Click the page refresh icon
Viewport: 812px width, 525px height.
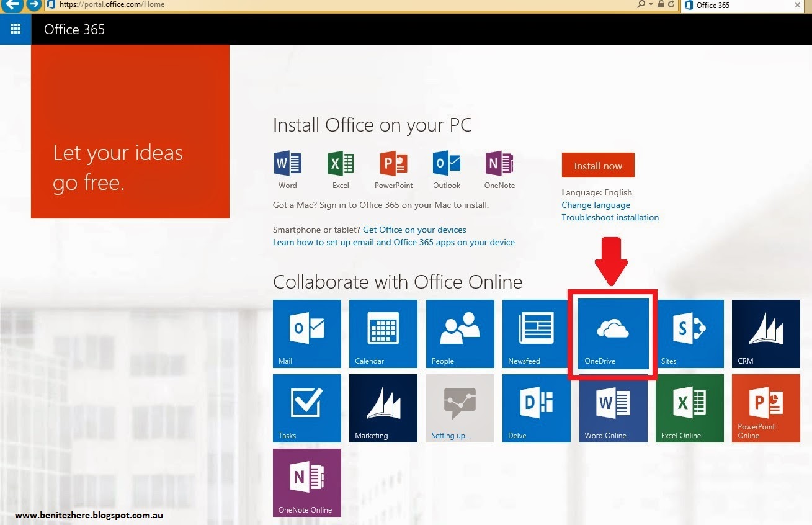tap(671, 4)
